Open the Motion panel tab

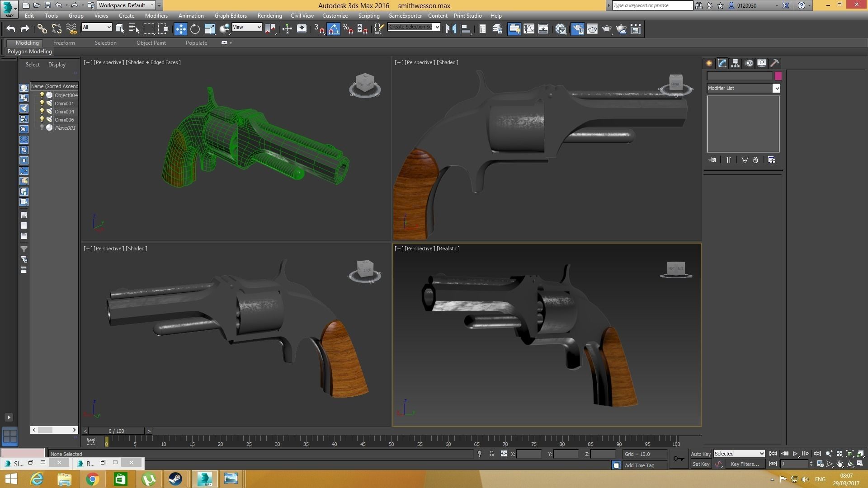(749, 63)
